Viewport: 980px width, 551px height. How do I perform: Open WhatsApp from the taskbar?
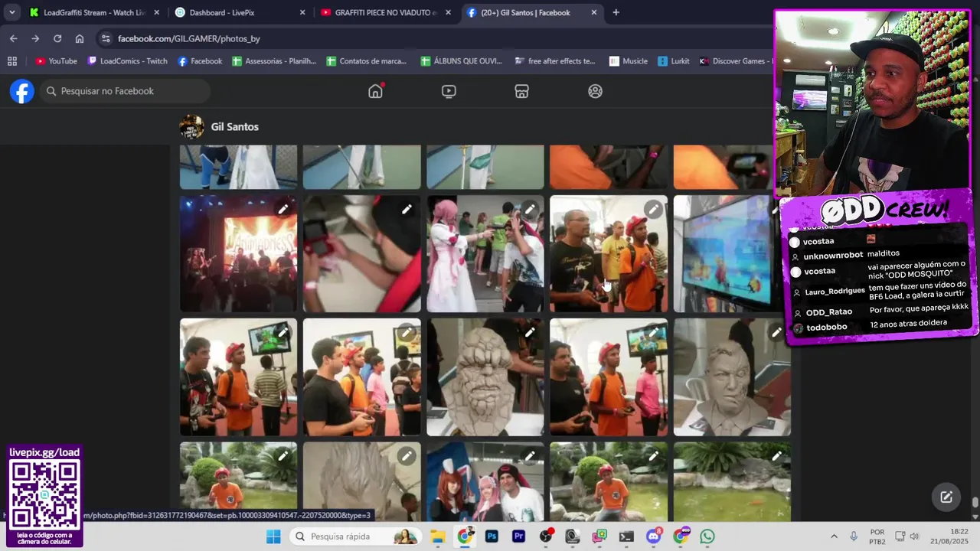tap(707, 536)
